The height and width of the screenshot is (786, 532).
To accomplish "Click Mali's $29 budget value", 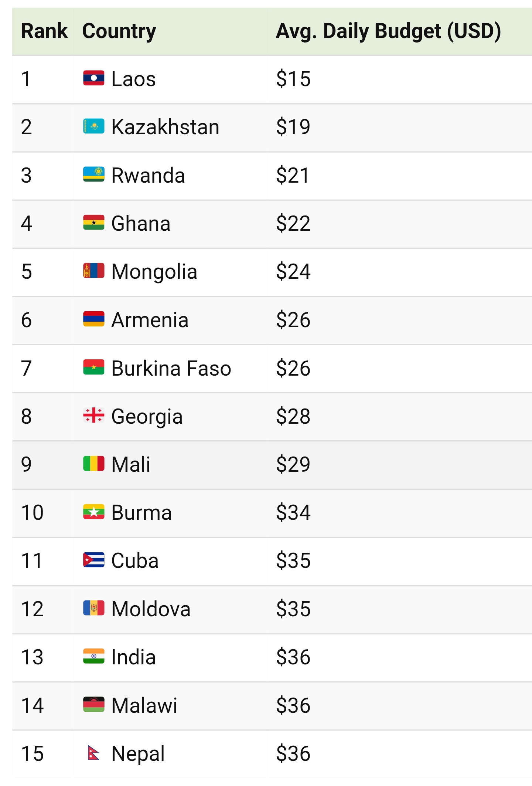I will coord(293,464).
